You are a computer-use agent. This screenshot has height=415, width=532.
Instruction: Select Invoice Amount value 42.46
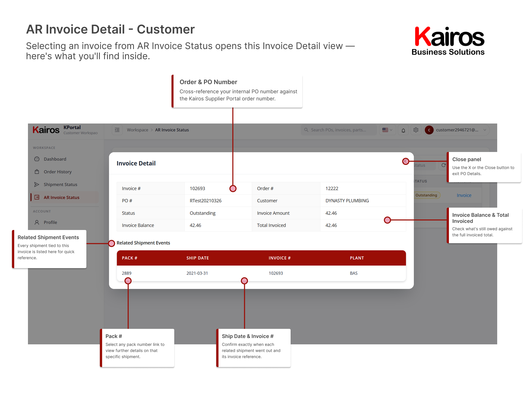coord(331,213)
